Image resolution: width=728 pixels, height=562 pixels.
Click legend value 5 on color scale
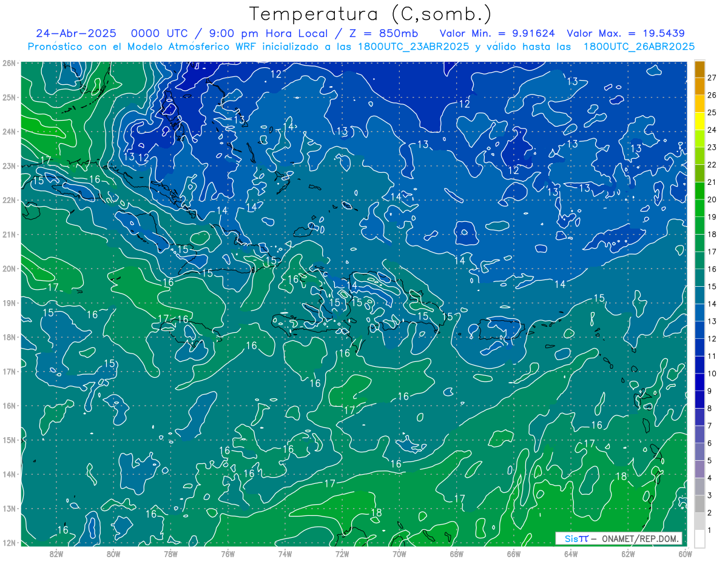coord(710,461)
